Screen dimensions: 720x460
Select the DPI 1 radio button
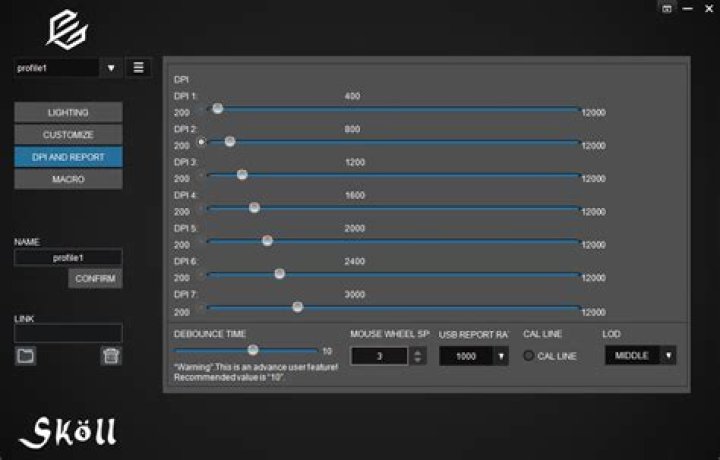click(201, 109)
